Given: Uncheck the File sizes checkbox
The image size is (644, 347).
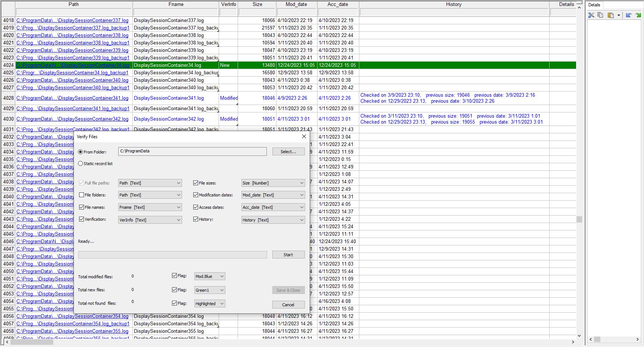Looking at the screenshot, I should click(x=196, y=183).
